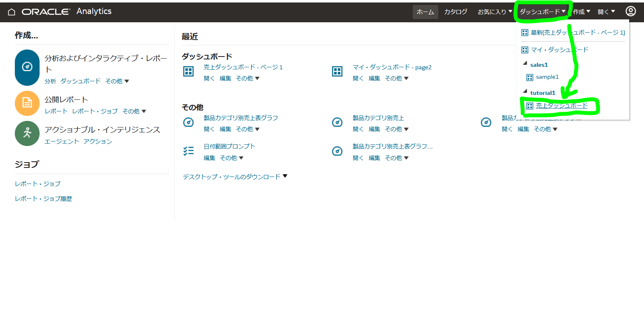Image resolution: width=644 pixels, height=330 pixels.
Task: Collapse the sales1 folder
Action: click(x=525, y=64)
